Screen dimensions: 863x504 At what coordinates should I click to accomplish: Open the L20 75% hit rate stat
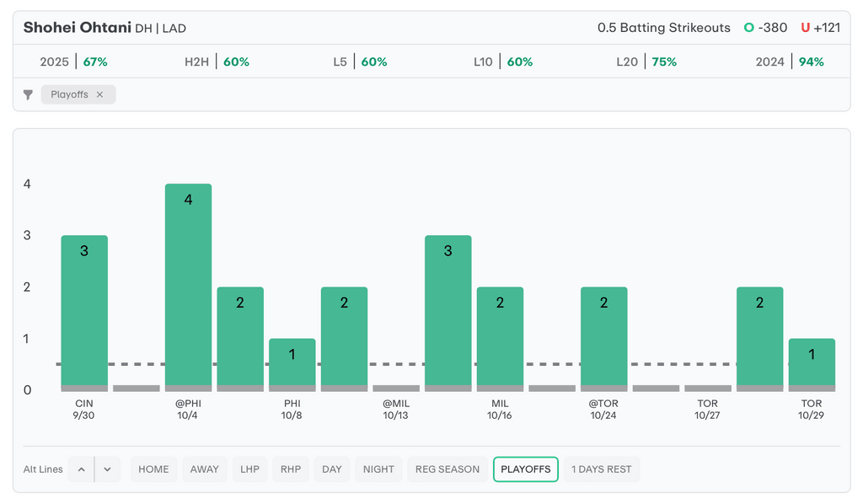tap(646, 62)
